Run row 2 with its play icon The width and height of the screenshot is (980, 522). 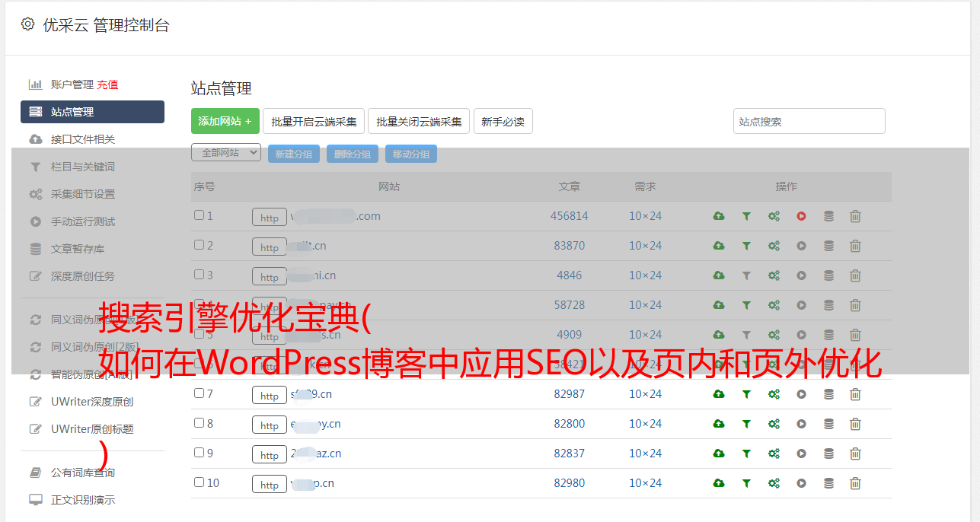tap(801, 246)
